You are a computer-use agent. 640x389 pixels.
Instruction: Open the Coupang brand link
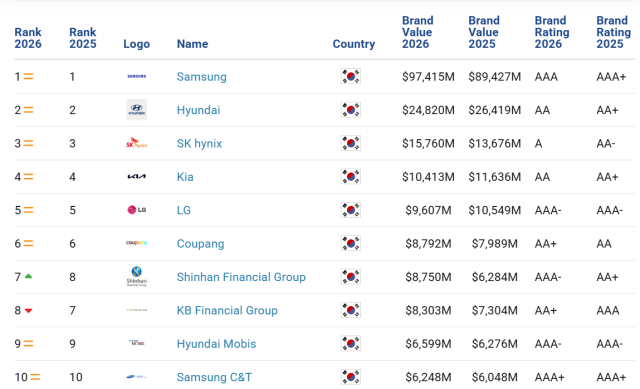pos(200,244)
